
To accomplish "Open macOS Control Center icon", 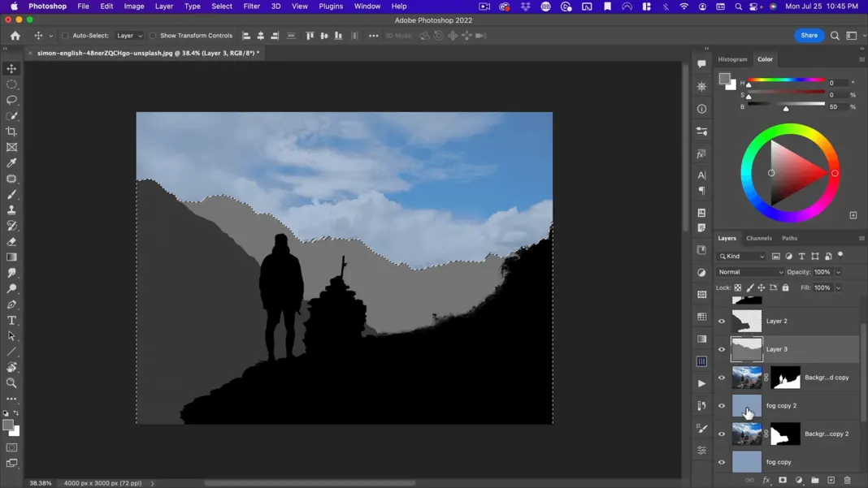I will coord(754,6).
